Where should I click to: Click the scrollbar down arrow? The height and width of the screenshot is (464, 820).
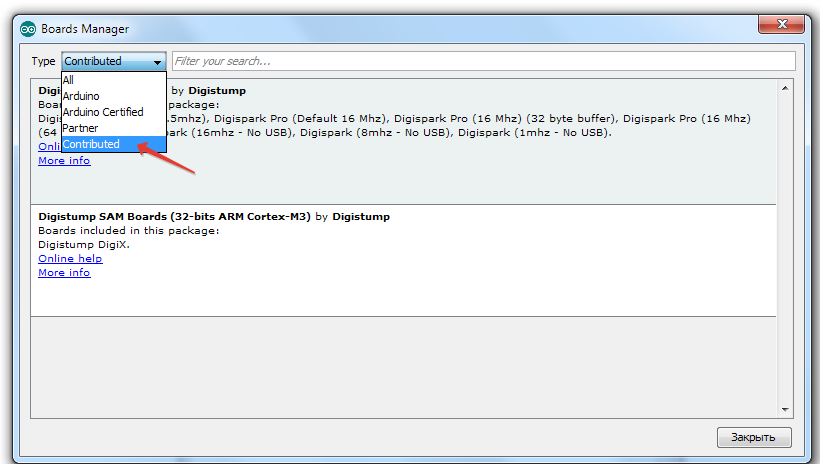[785, 410]
